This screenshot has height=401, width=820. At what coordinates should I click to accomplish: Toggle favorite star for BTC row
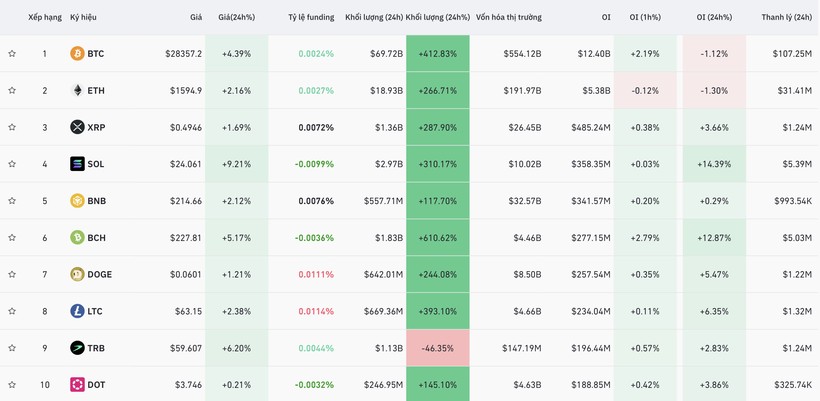tap(12, 54)
